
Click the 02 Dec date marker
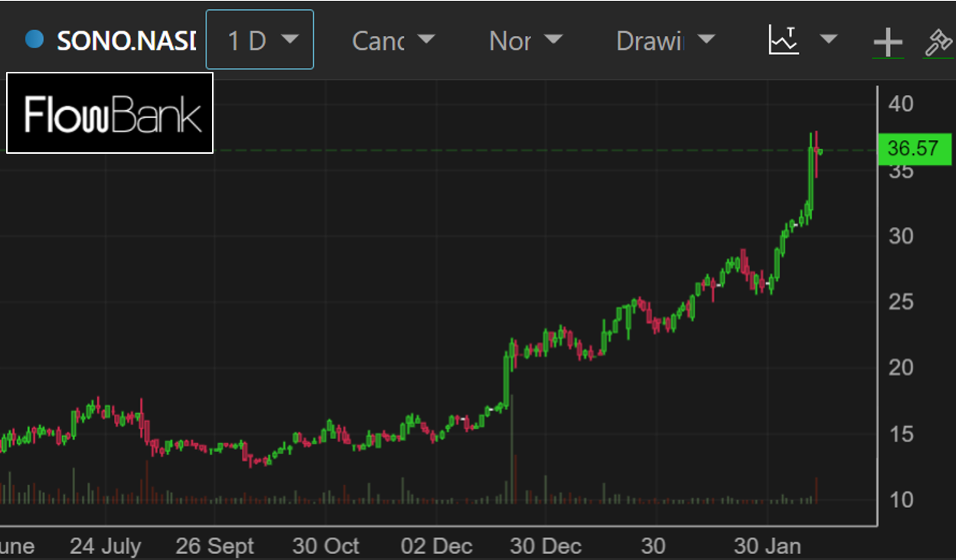[436, 546]
